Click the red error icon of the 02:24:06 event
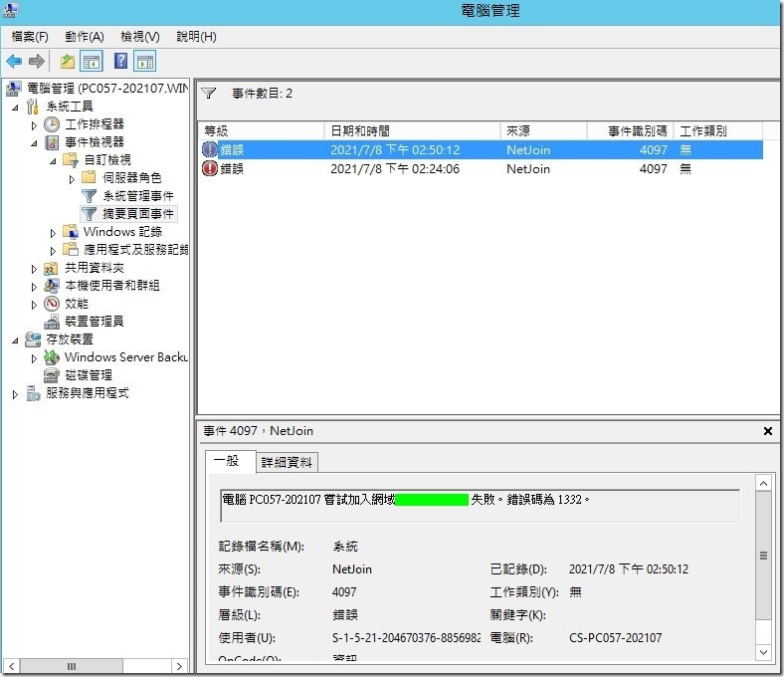Image resolution: width=784 pixels, height=677 pixels. 210,168
